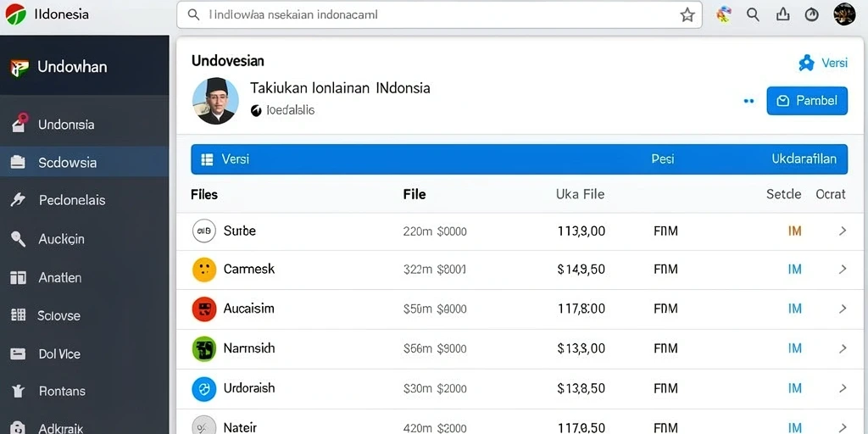This screenshot has width=868, height=434.
Task: Expand the Surbe row chevron
Action: tap(843, 231)
